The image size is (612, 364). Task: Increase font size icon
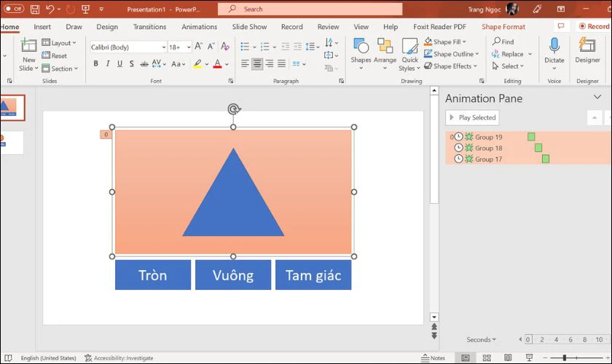tap(198, 47)
